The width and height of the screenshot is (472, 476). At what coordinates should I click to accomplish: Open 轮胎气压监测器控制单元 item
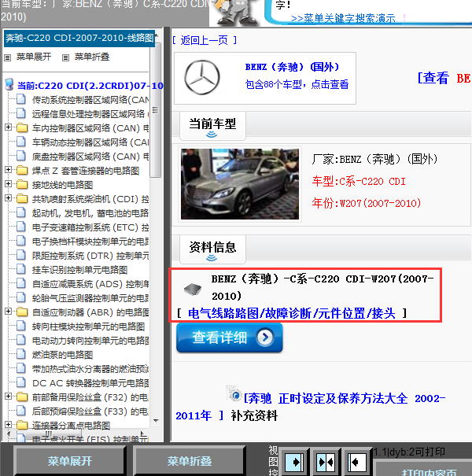[x=90, y=298]
